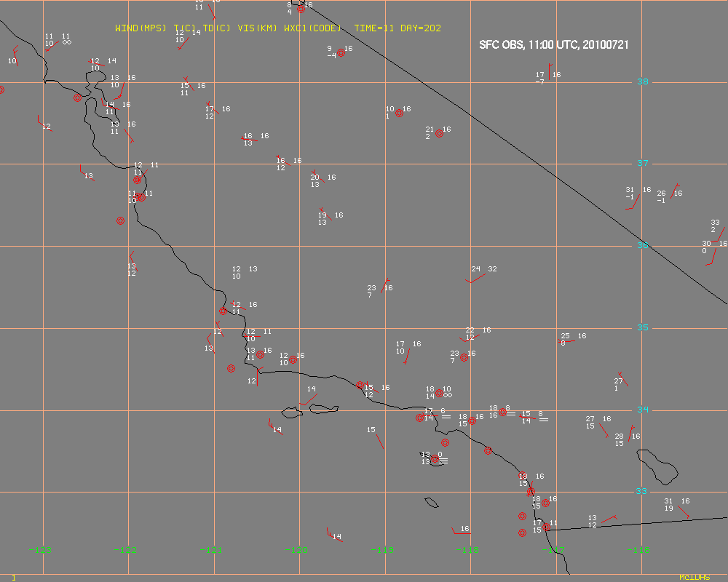Image resolution: width=728 pixels, height=582 pixels.
Task: Click the station circle reading 18/15 near Long Beach
Action: click(472, 421)
